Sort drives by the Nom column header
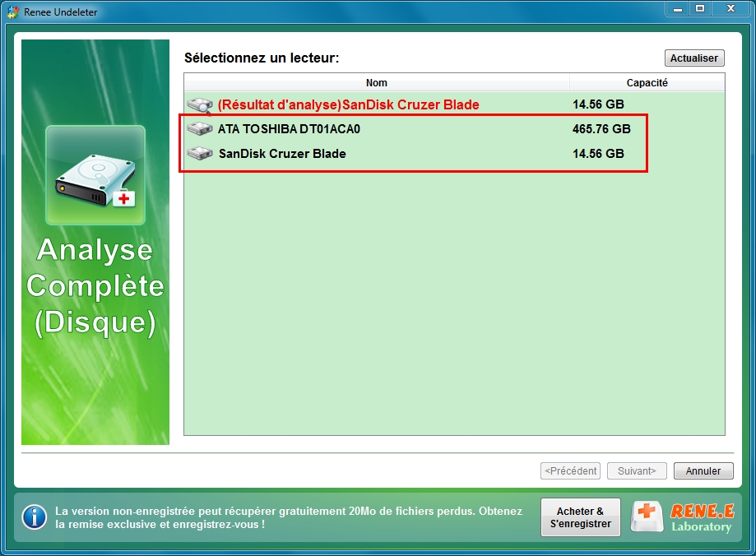The image size is (756, 556). [377, 82]
